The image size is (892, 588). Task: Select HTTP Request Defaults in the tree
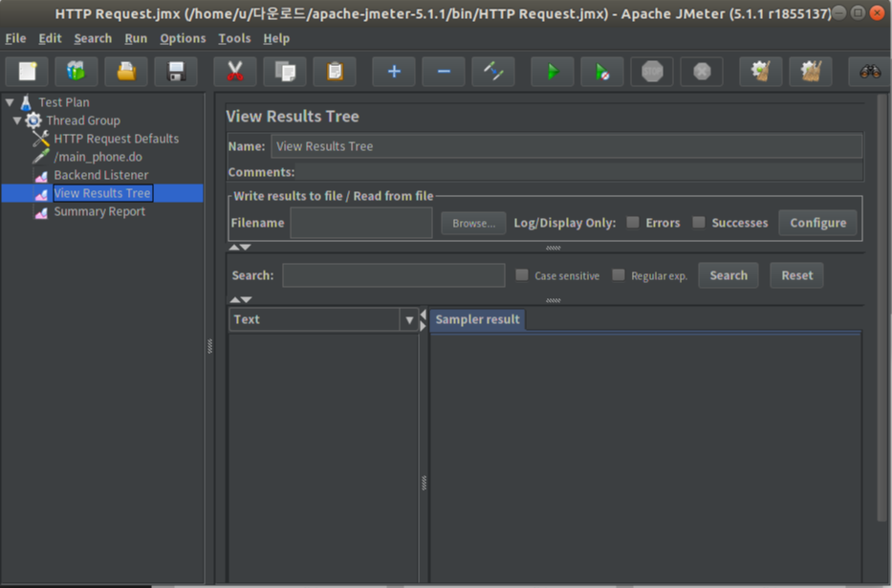116,139
